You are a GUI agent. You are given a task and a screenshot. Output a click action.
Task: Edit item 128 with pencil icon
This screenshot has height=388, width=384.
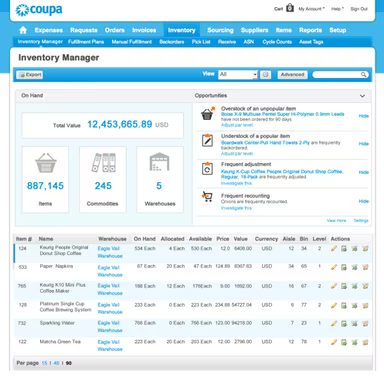click(334, 305)
